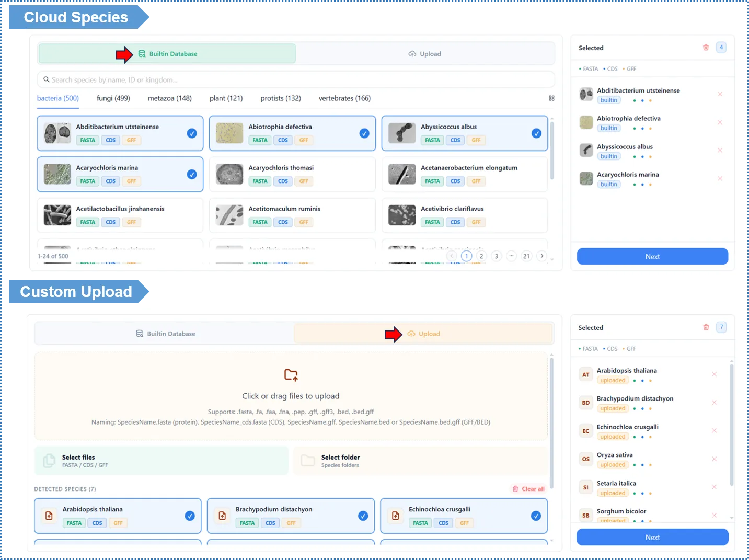This screenshot has height=560, width=749.
Task: Click OS avatar of Oryza sativa
Action: click(585, 459)
